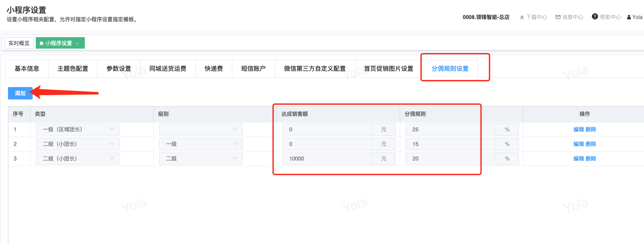Viewport: 644px width, 244px height.
Task: Switch to the 基本信息 tab
Action: coord(27,69)
